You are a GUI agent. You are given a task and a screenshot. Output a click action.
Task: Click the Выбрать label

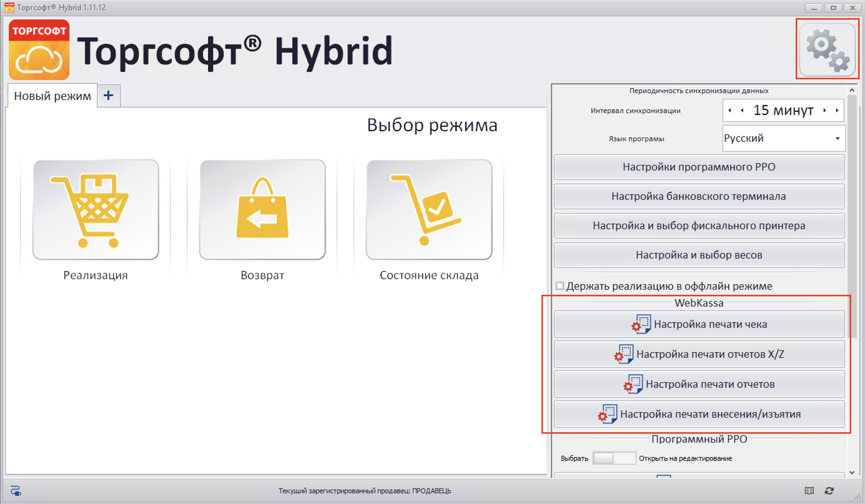574,458
